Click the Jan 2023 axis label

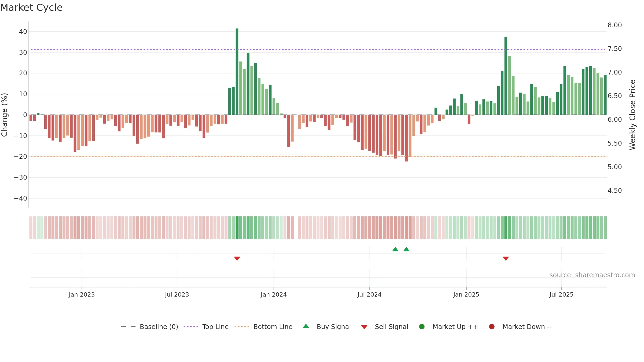pyautogui.click(x=82, y=294)
